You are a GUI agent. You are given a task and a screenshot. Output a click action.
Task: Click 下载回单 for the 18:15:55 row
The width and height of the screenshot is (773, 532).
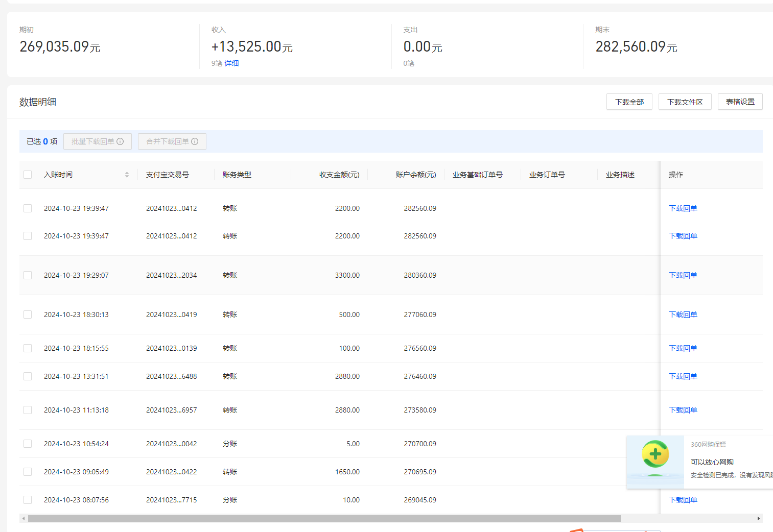click(683, 348)
